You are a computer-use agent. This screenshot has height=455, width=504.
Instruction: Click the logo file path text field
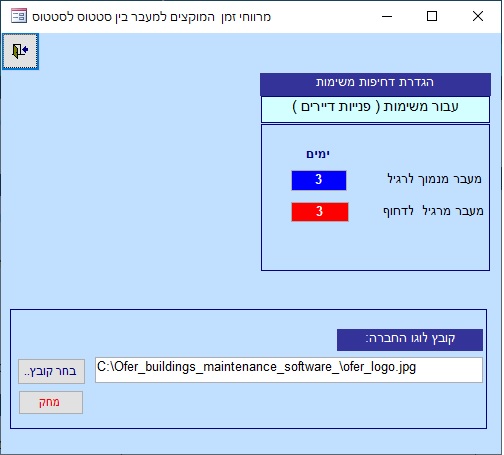point(289,370)
